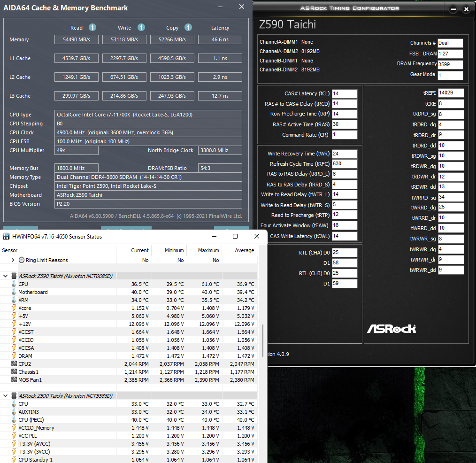Image resolution: width=476 pixels, height=463 pixels.
Task: Click the Ring Limit Reasons status icon
Action: (x=22, y=260)
